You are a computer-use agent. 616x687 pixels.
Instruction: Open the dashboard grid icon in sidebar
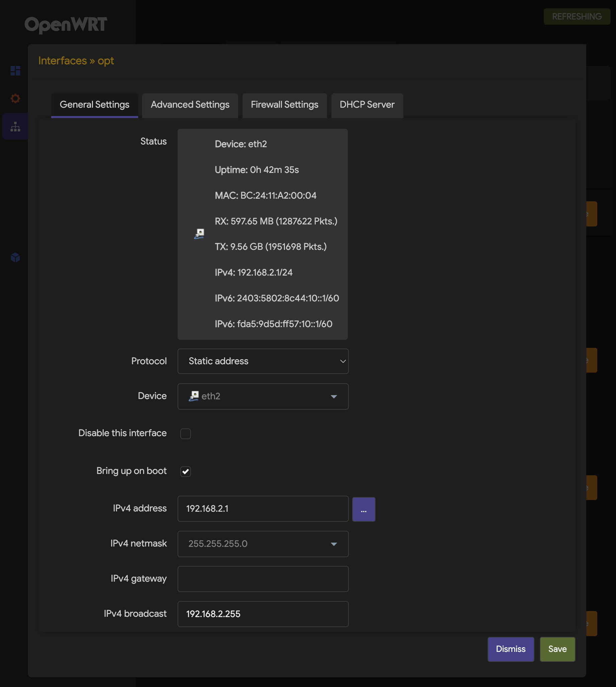[x=15, y=71]
